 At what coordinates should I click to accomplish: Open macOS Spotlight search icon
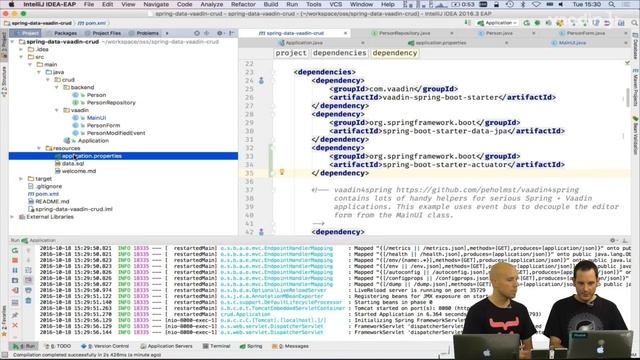point(611,4)
